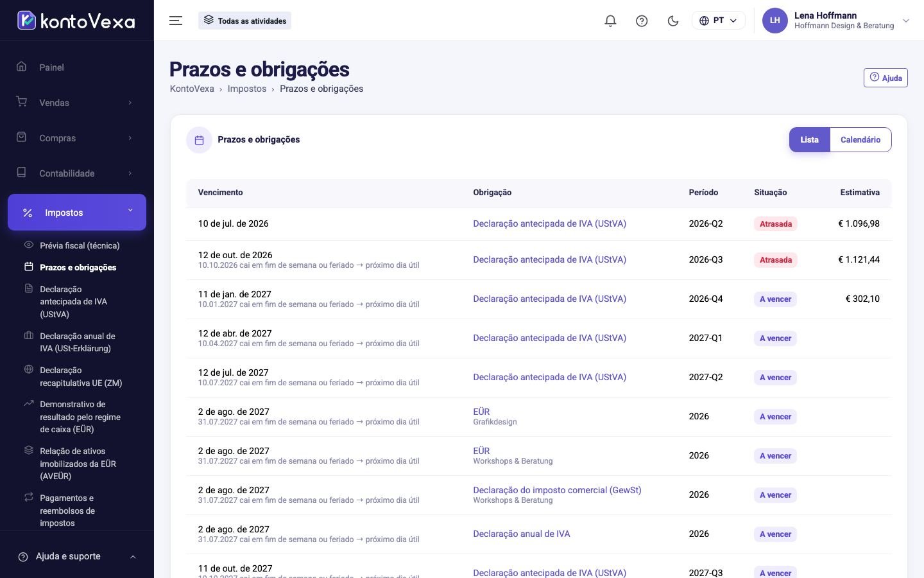The height and width of the screenshot is (578, 924).
Task: Expand the Vendas submenu chevron
Action: 130,103
